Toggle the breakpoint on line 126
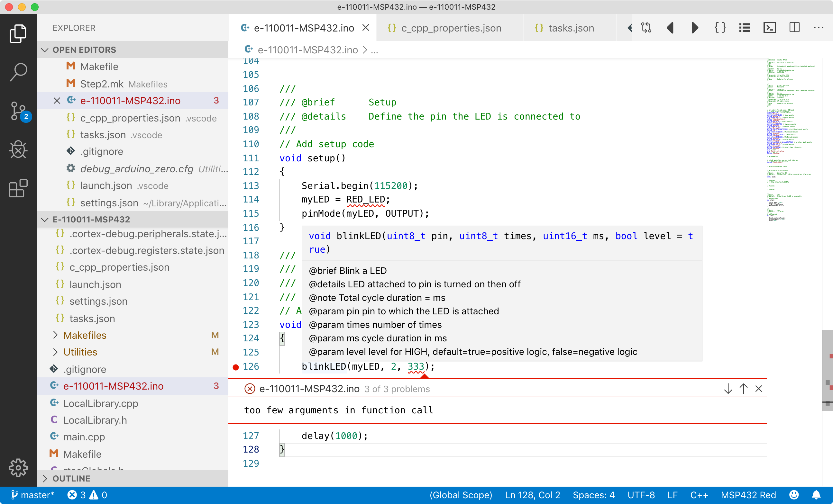The height and width of the screenshot is (504, 833). coord(235,367)
